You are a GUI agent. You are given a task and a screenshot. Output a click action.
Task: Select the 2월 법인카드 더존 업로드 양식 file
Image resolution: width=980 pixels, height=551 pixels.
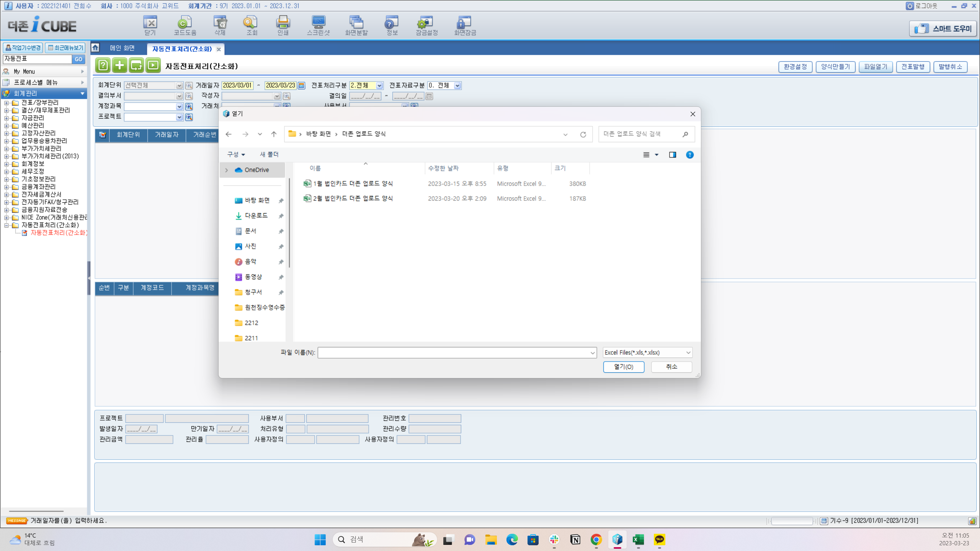click(352, 199)
